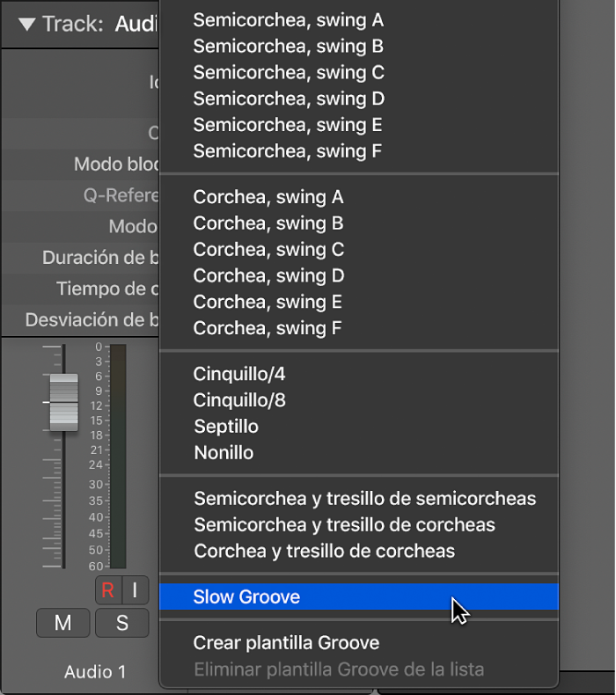The image size is (616, 695).
Task: Select Corchea y tresillo de corcheas
Action: (x=324, y=552)
